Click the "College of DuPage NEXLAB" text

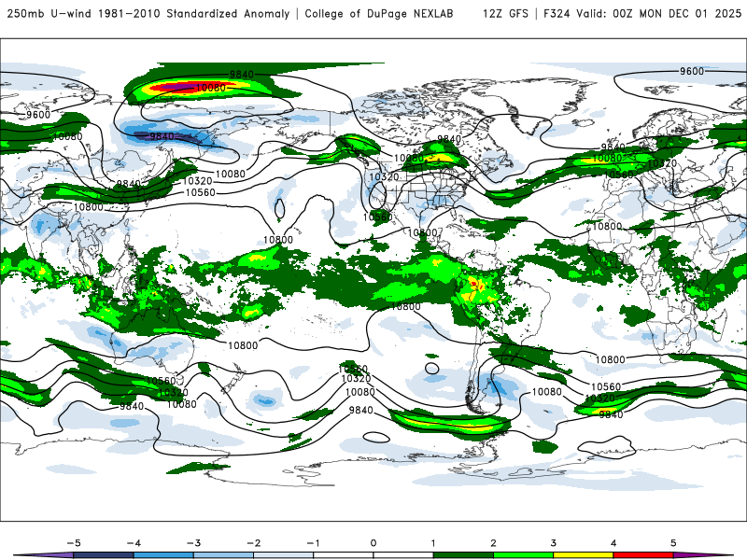(x=379, y=13)
